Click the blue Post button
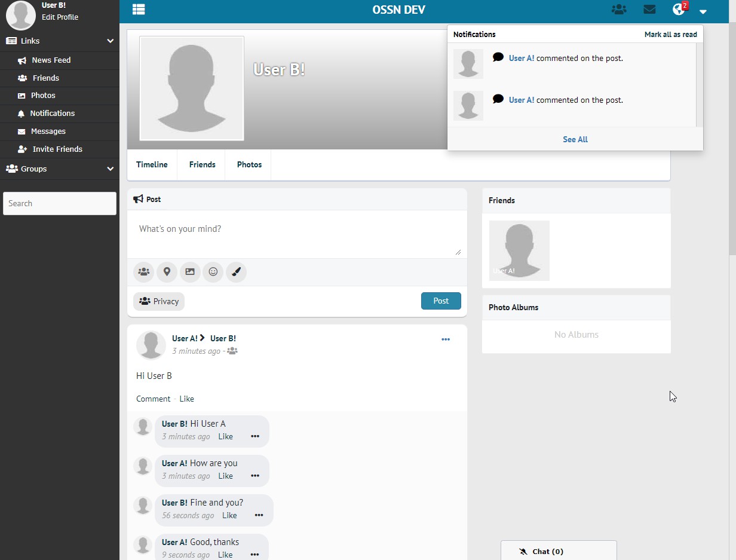 pos(441,301)
